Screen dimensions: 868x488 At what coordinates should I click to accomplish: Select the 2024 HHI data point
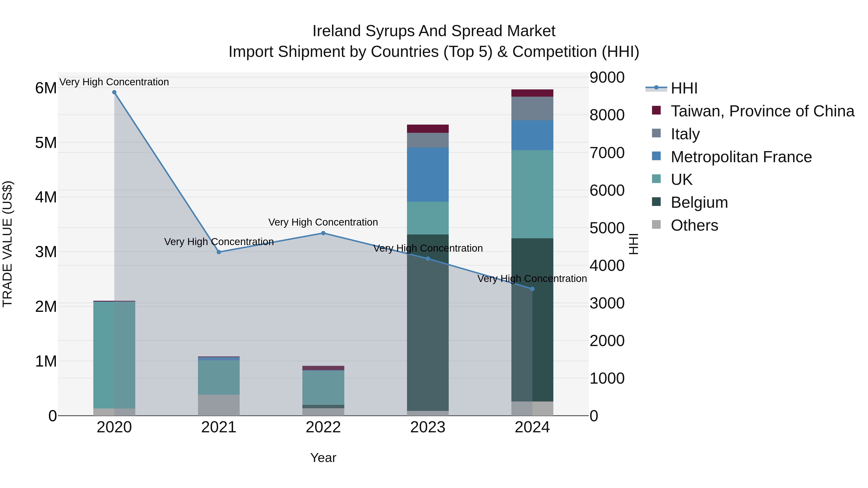tap(532, 289)
